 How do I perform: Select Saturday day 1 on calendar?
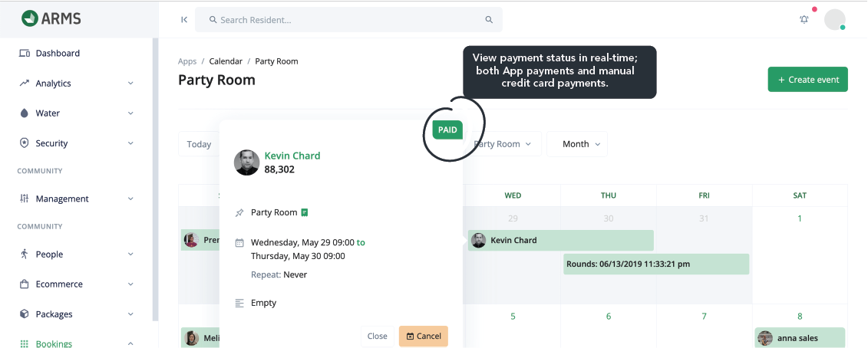800,218
